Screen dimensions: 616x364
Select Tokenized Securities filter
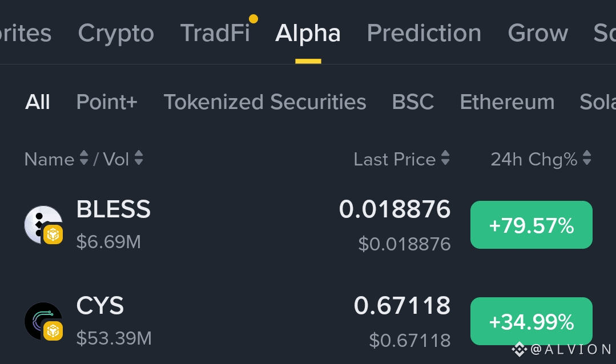[265, 102]
